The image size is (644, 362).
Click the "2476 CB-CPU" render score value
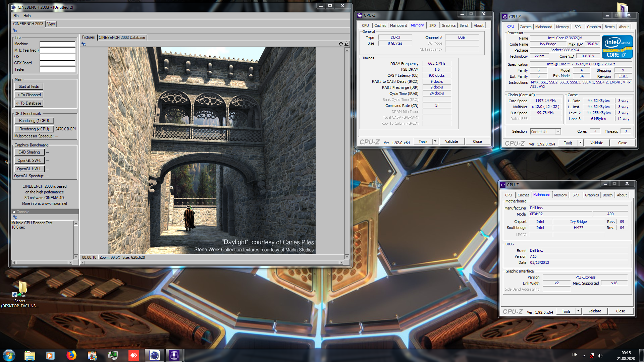[x=65, y=129]
